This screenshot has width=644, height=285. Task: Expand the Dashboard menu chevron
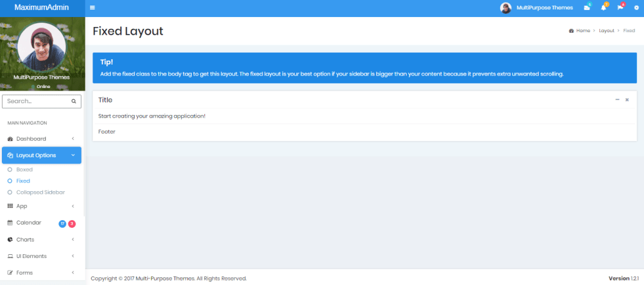click(73, 139)
